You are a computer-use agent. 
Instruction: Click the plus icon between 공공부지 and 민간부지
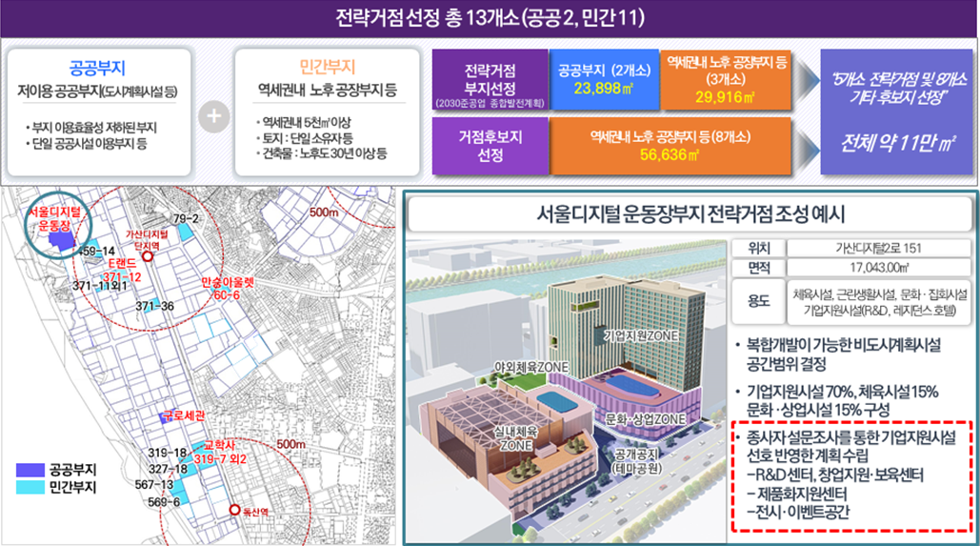click(213, 116)
